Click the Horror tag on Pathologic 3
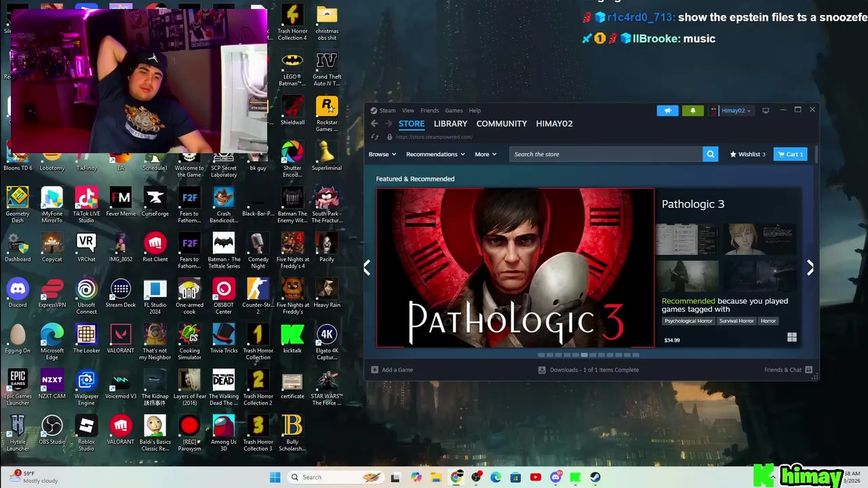 pyautogui.click(x=768, y=321)
